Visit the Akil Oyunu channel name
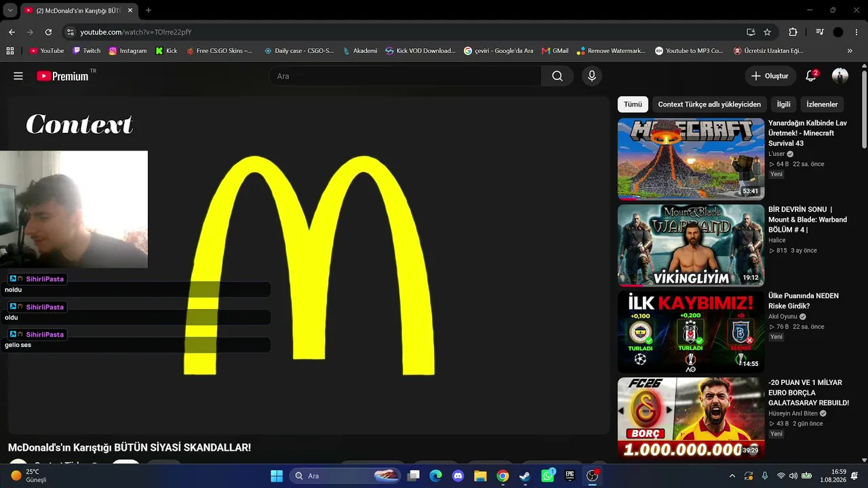868x488 pixels. 783,317
